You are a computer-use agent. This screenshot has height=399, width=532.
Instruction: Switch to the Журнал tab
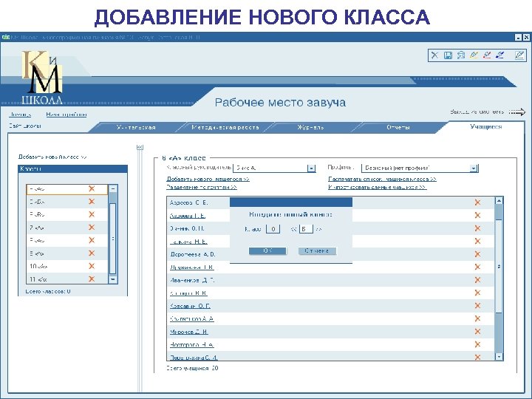(x=310, y=128)
